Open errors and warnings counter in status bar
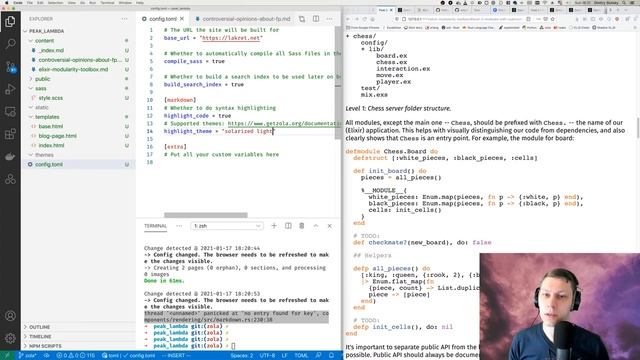This screenshot has height=360, width=640. (x=76, y=356)
